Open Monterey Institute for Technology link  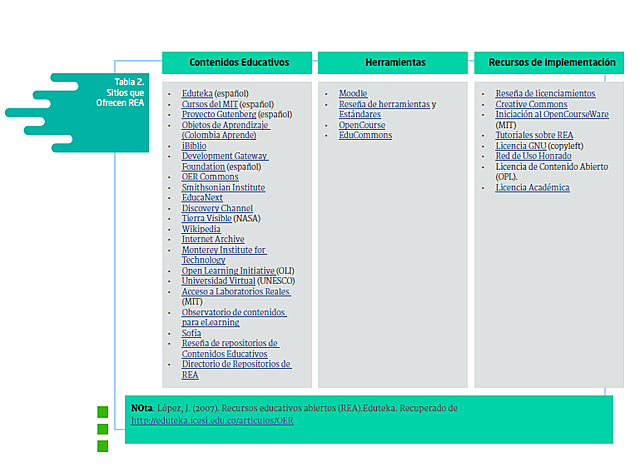pyautogui.click(x=224, y=255)
